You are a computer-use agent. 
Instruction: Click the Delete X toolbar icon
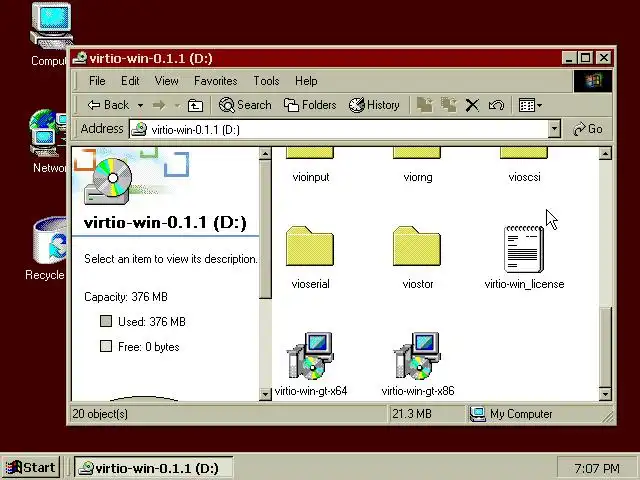(472, 105)
